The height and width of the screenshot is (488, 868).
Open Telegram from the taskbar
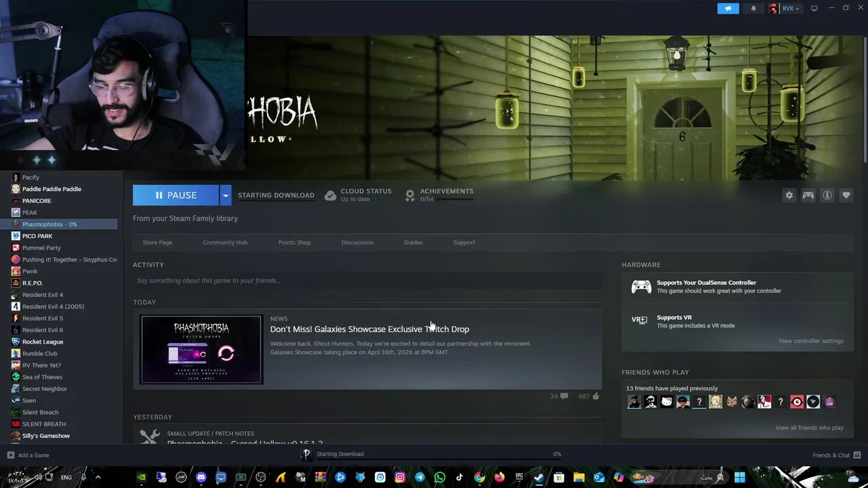click(420, 477)
